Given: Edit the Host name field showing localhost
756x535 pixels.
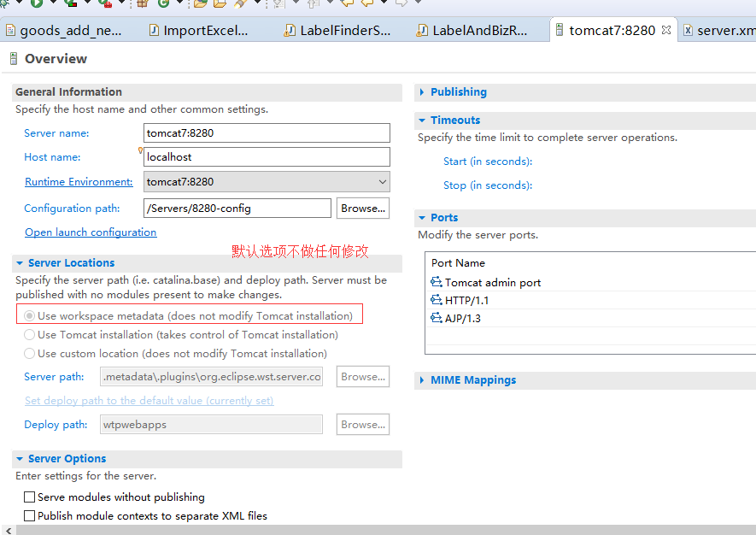Looking at the screenshot, I should [x=266, y=157].
